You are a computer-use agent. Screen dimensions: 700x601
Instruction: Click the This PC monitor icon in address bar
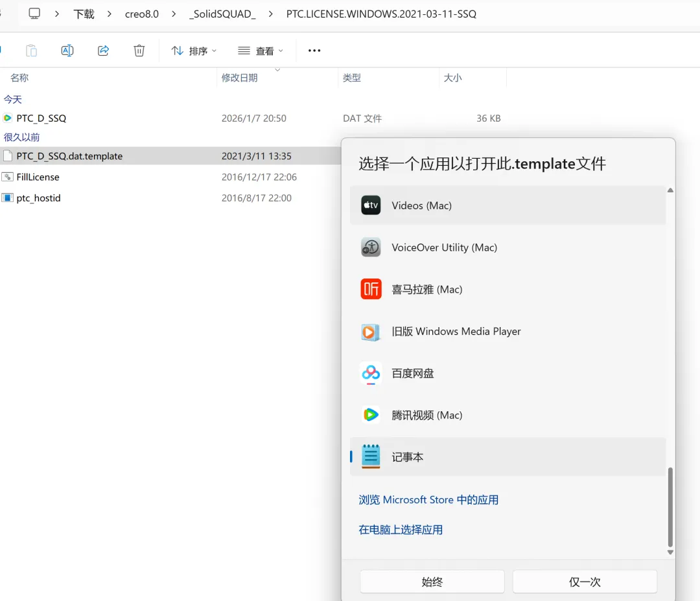34,14
